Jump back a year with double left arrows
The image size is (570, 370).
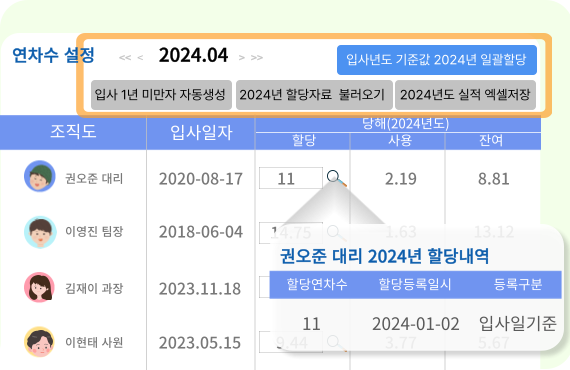click(125, 57)
